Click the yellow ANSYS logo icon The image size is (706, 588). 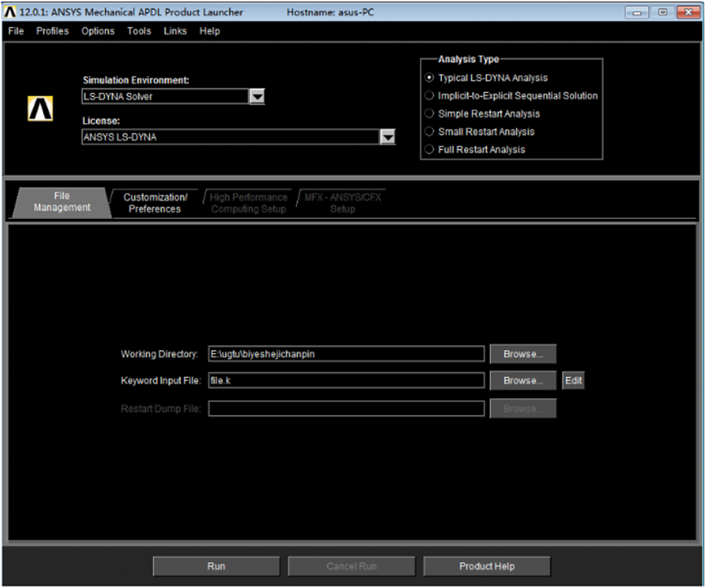40,109
